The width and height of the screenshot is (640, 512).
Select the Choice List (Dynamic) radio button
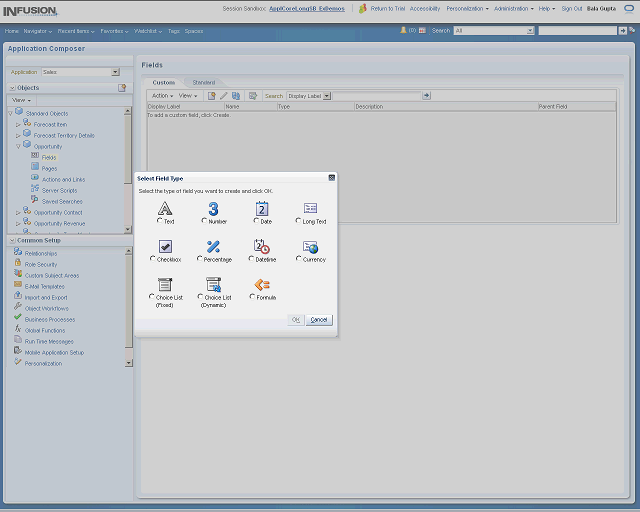coord(200,297)
